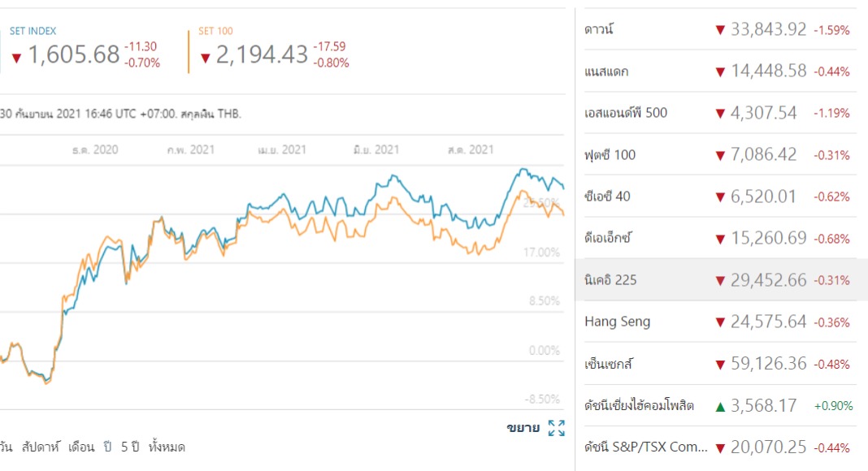Click the SET INDEX red down arrow
Screen dimensions: 868x471
click(16, 58)
